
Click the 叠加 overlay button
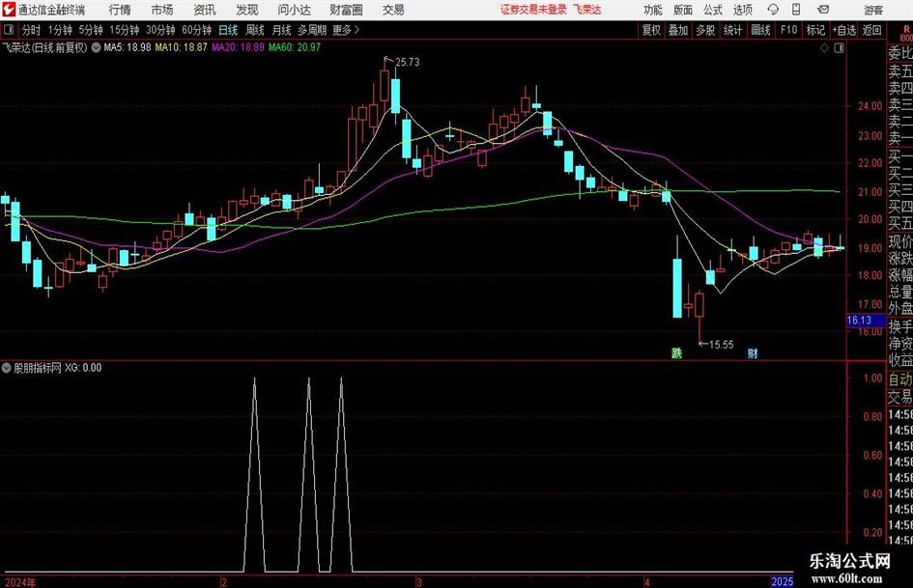pyautogui.click(x=678, y=30)
